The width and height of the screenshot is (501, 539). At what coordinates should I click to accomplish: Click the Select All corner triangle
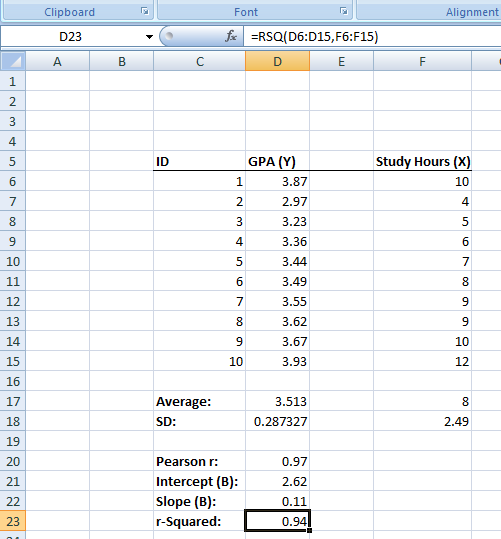tap(13, 62)
